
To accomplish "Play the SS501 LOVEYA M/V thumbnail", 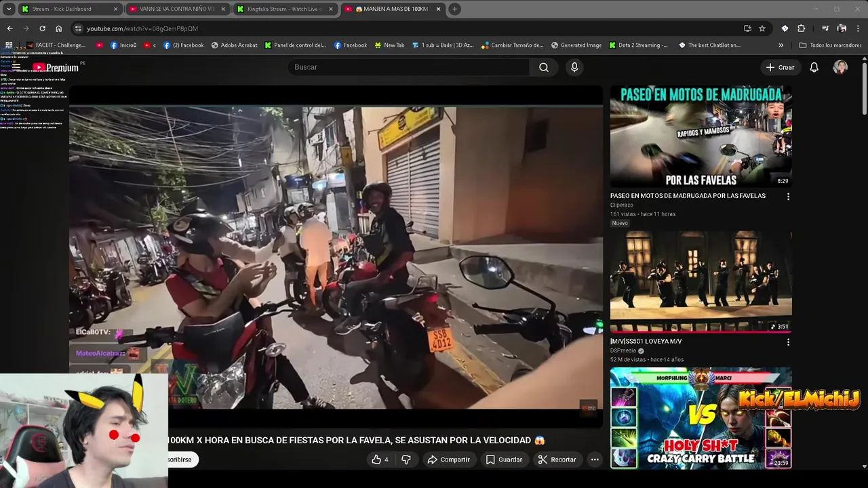I will [701, 281].
